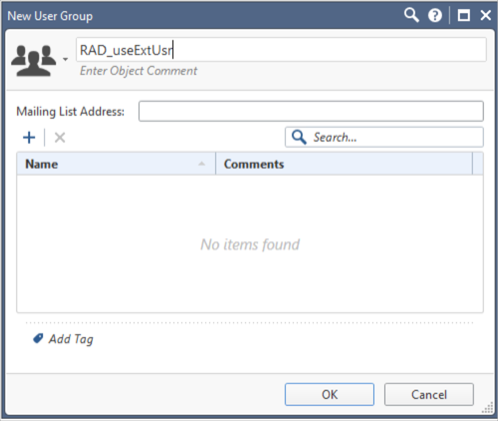Maximize the New User Group dialog
The image size is (498, 421).
coord(464,15)
